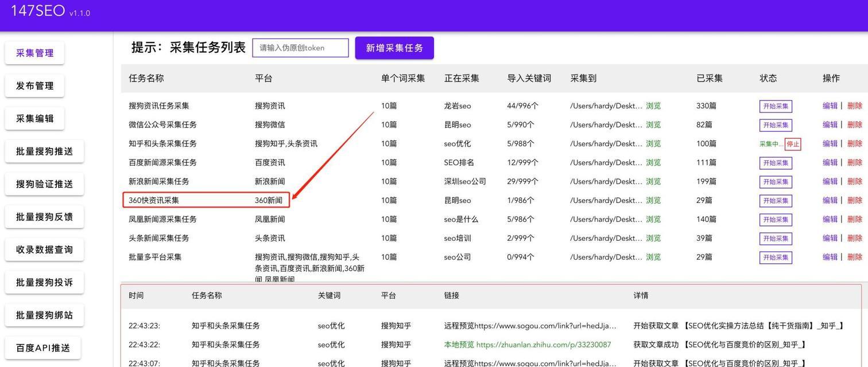Open 采集管理 in the sidebar
Viewport: 868px width, 367px height.
click(34, 53)
